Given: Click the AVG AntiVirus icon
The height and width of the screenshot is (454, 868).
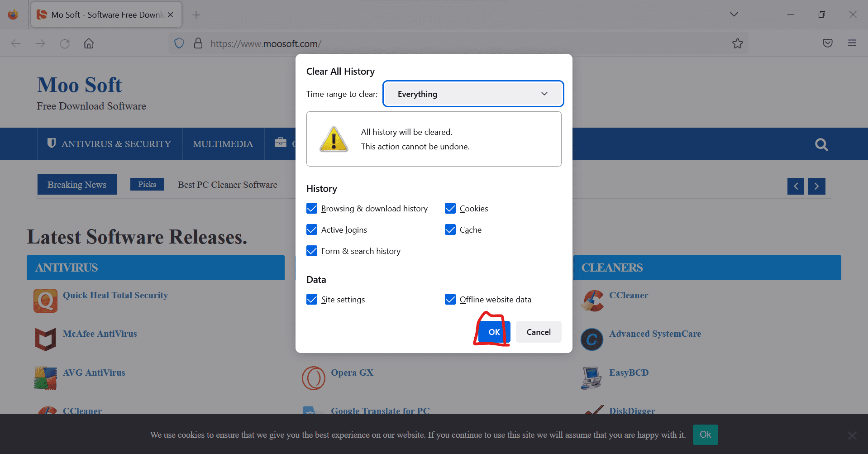Looking at the screenshot, I should point(45,378).
